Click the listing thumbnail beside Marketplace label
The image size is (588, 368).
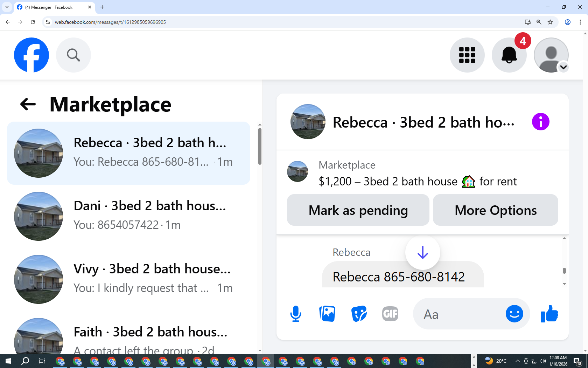coord(297,171)
